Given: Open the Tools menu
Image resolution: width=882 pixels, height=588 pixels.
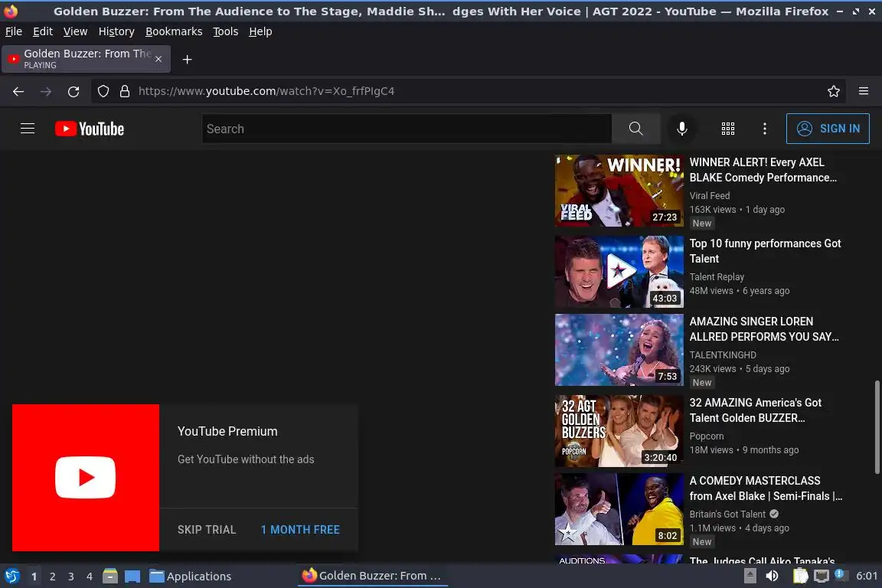Looking at the screenshot, I should (x=226, y=31).
